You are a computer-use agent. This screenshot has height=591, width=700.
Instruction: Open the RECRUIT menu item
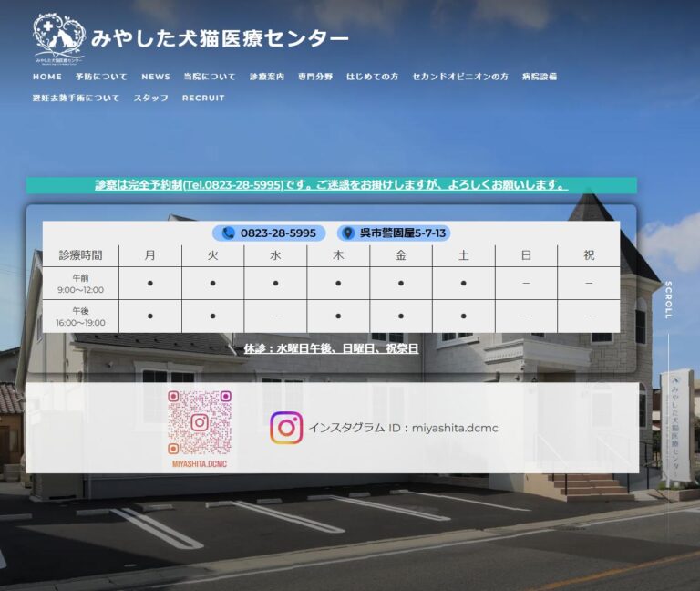203,98
